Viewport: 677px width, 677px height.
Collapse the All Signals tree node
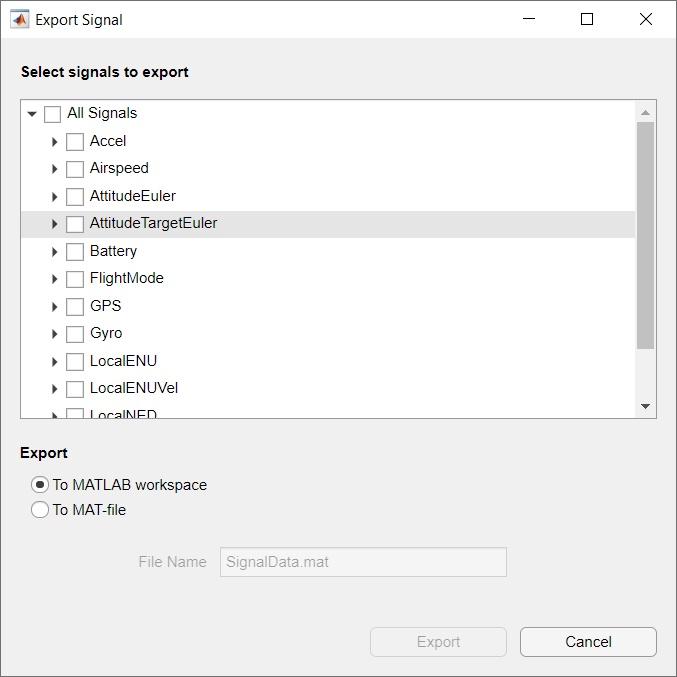32,114
